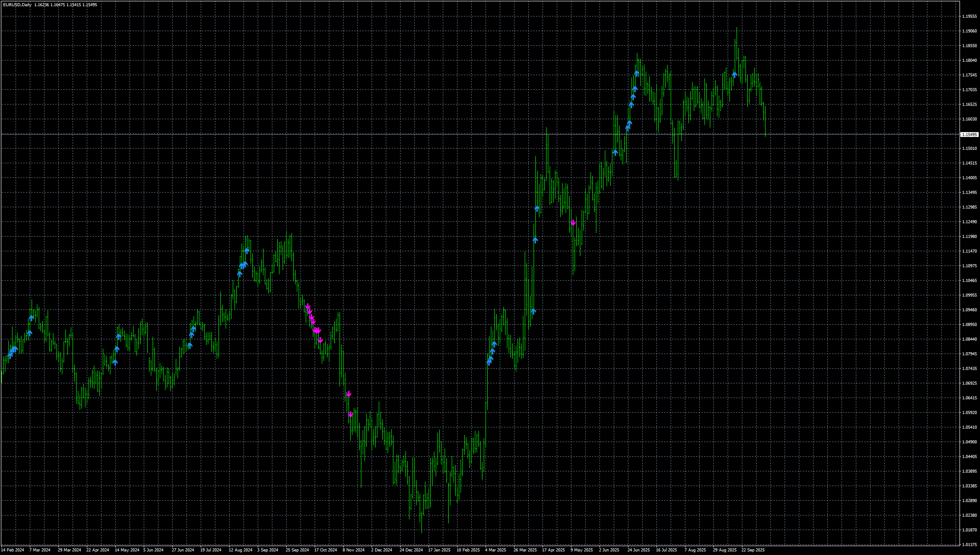
Task: Click the 1.07945 price label
Action: [x=969, y=354]
